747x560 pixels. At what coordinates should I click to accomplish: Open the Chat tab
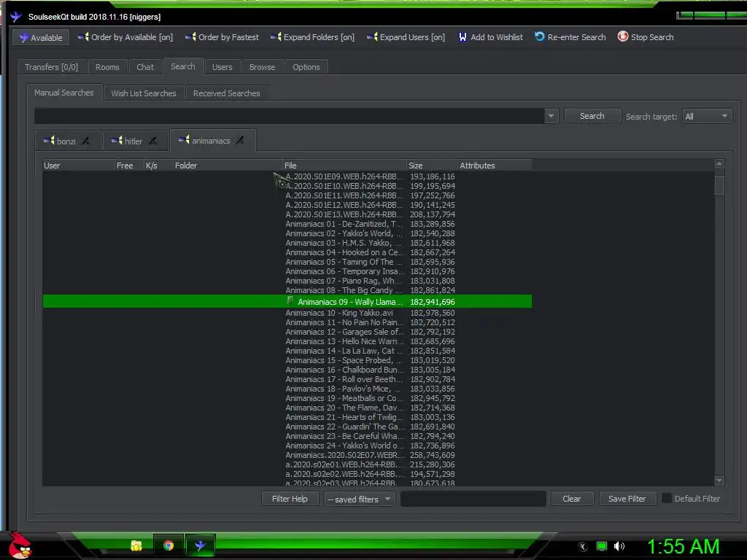pos(145,67)
